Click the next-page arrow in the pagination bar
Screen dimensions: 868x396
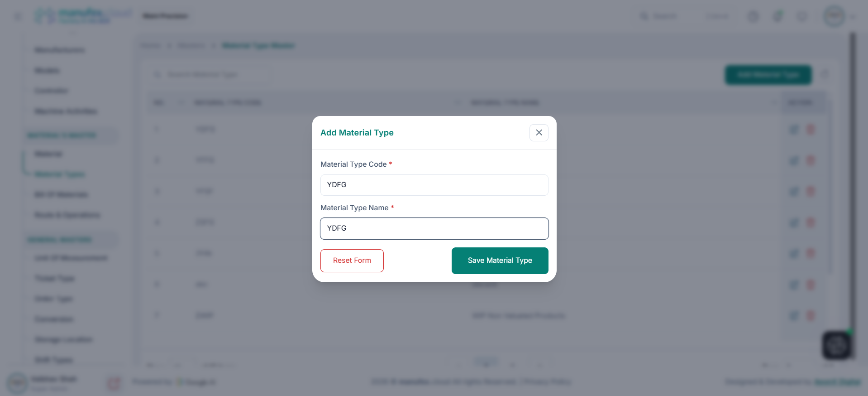513,365
